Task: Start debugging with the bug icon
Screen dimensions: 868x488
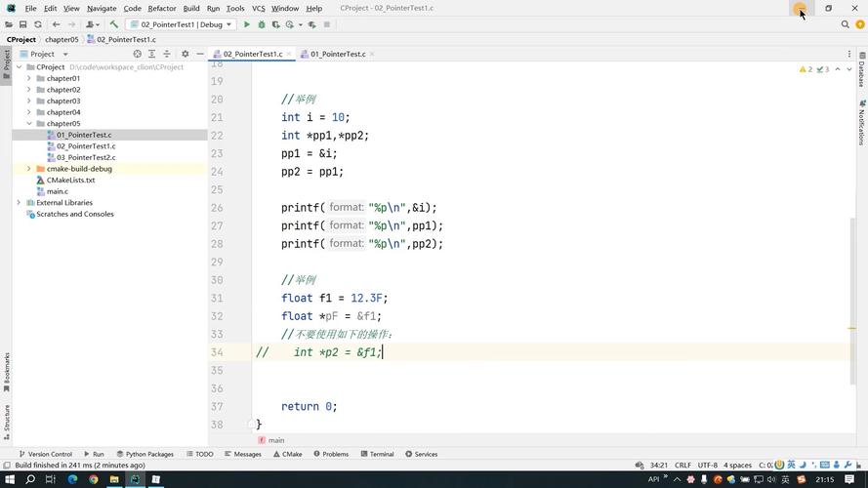Action: coord(262,24)
